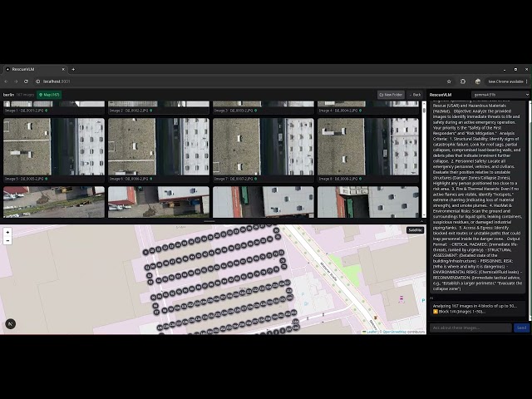This screenshot has height=399, width=532.
Task: Close the RescueVLM browser tab
Action: pyautogui.click(x=63, y=69)
